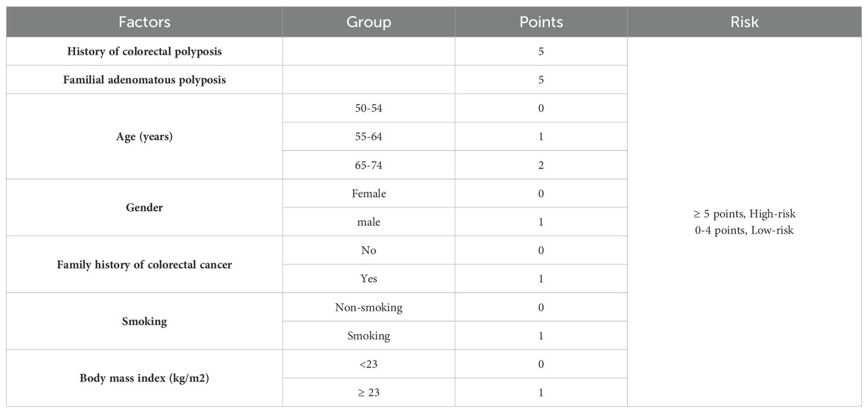Click the Gender factor cell
This screenshot has width=868, height=413.
click(x=144, y=207)
